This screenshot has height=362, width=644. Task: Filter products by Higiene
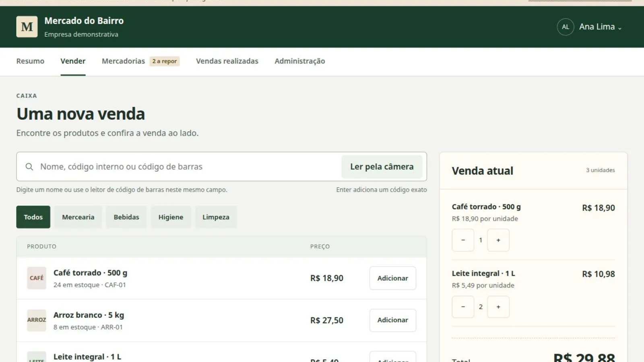(x=171, y=217)
